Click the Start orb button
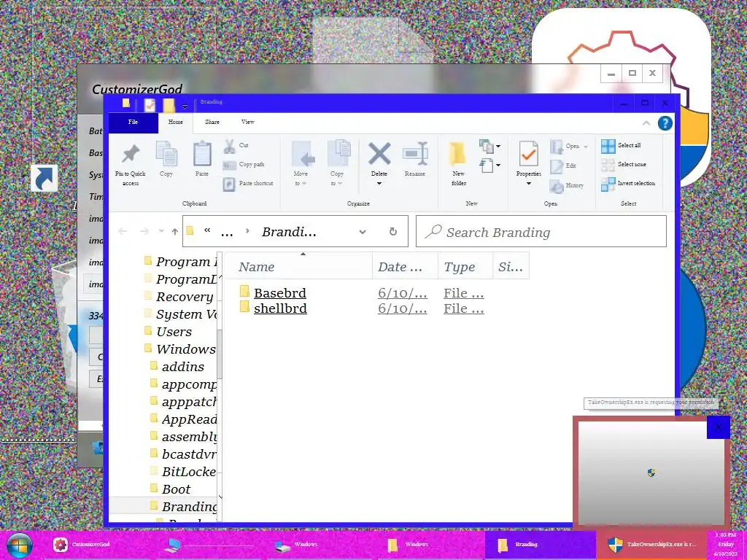This screenshot has width=747, height=560. 19,545
